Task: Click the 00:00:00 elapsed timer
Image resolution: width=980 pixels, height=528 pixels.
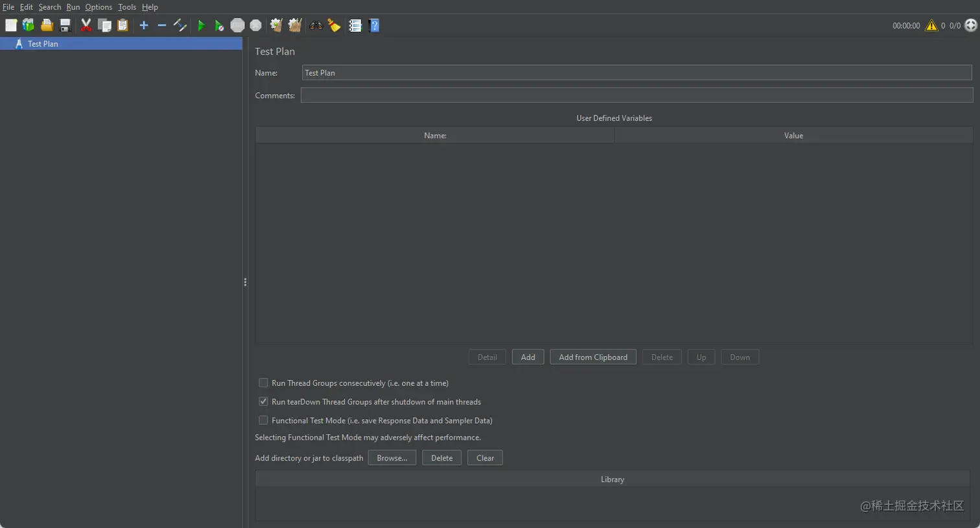Action: [x=906, y=26]
